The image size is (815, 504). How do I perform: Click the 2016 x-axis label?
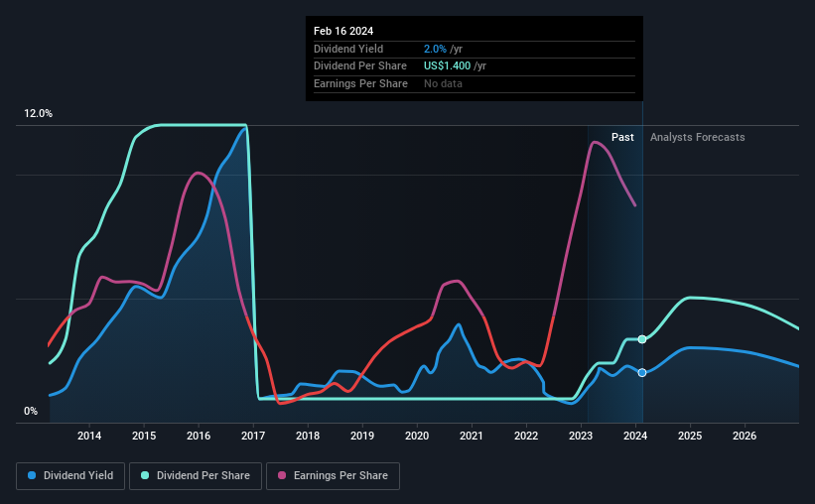(x=199, y=436)
